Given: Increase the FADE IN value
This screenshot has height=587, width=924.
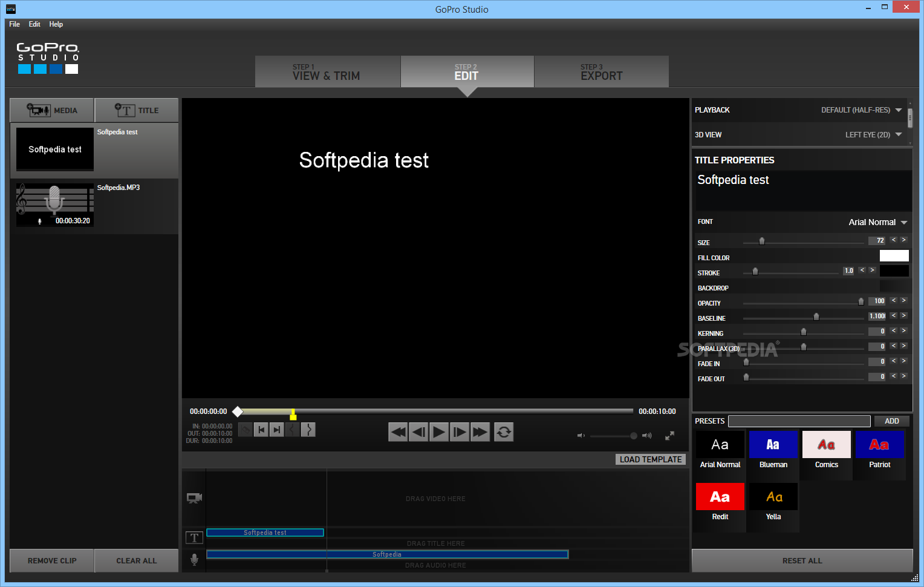Looking at the screenshot, I should click(904, 361).
